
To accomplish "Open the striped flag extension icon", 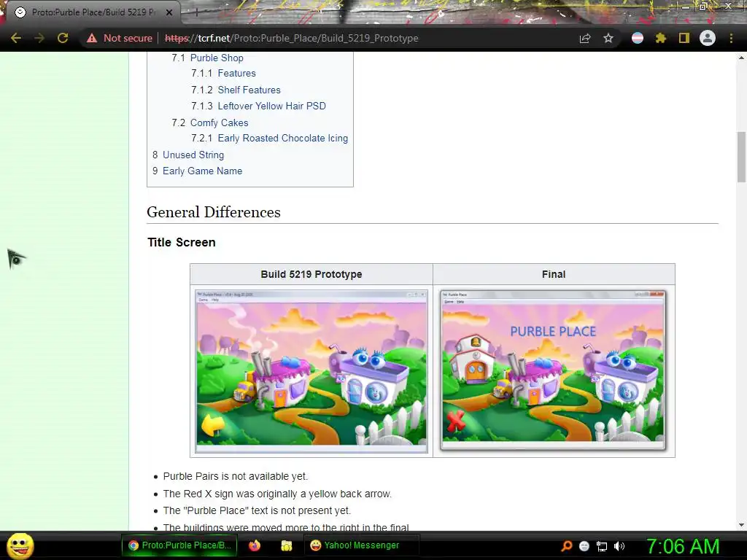I will tap(638, 38).
